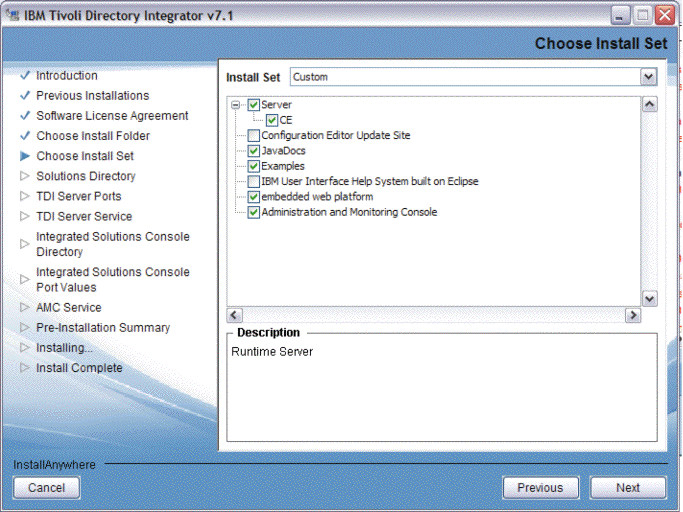Viewport: 683px width, 512px height.
Task: Click the Runtime Server description text
Action: click(272, 352)
